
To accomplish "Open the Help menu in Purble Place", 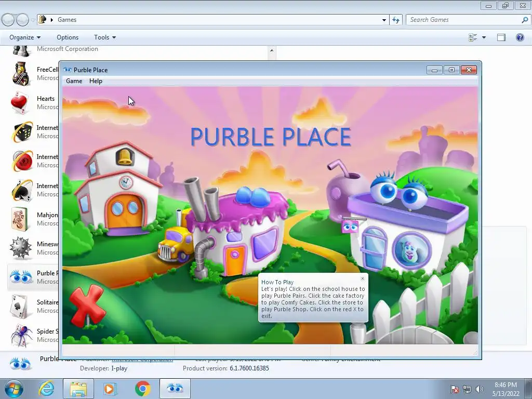I will pyautogui.click(x=96, y=81).
